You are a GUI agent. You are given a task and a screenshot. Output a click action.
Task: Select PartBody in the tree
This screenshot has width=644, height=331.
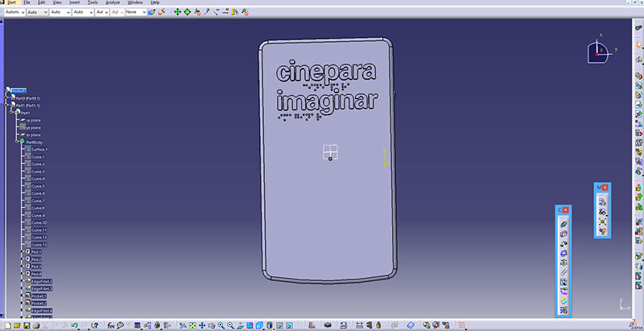tap(34, 142)
